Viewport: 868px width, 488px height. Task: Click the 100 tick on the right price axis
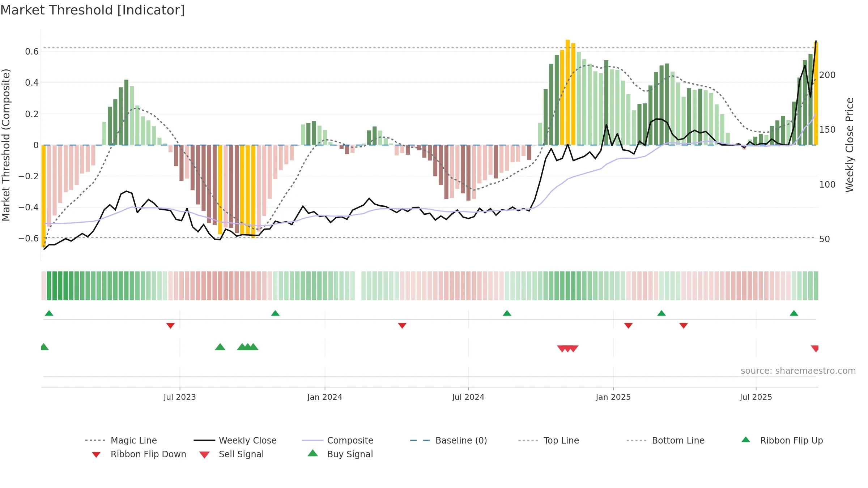pyautogui.click(x=827, y=185)
